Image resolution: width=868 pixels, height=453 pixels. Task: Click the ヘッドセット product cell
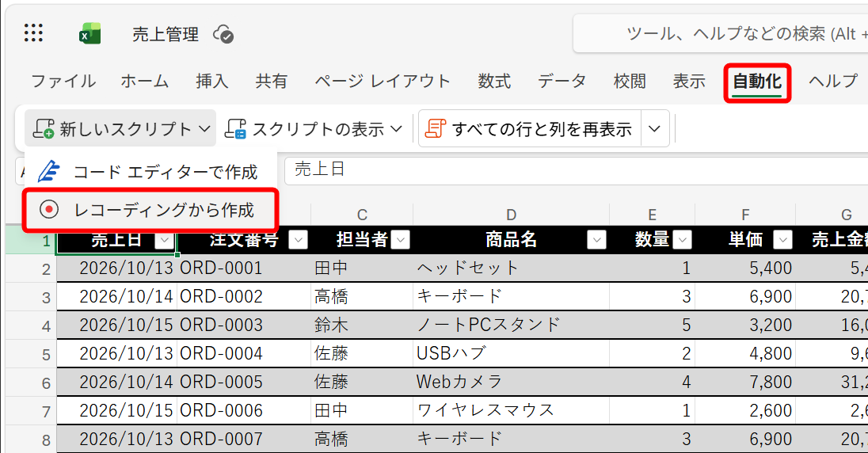511,268
